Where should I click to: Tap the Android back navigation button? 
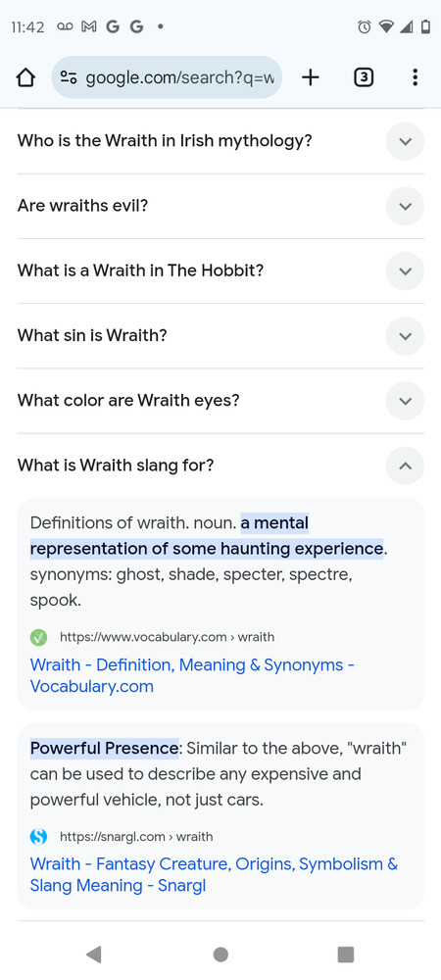coord(94,954)
